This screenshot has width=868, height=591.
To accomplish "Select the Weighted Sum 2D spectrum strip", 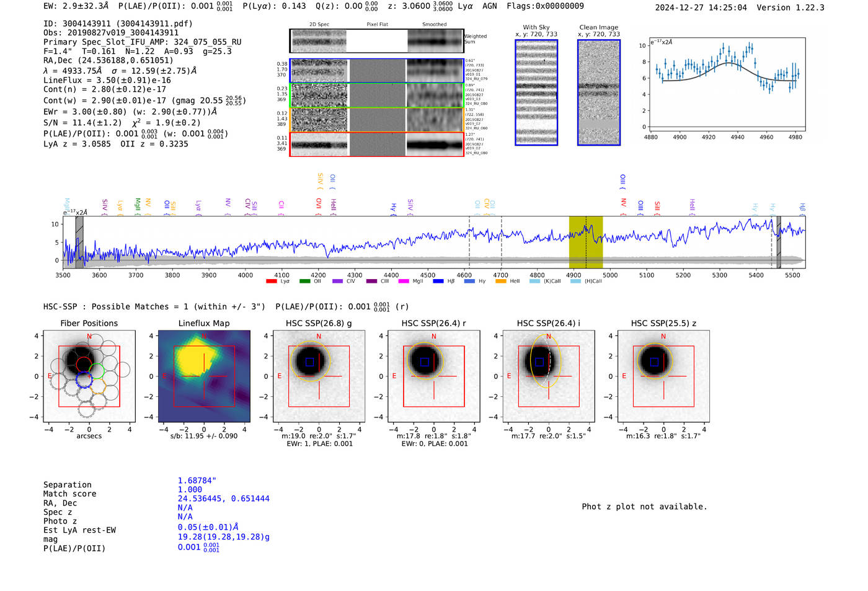I will [x=377, y=41].
